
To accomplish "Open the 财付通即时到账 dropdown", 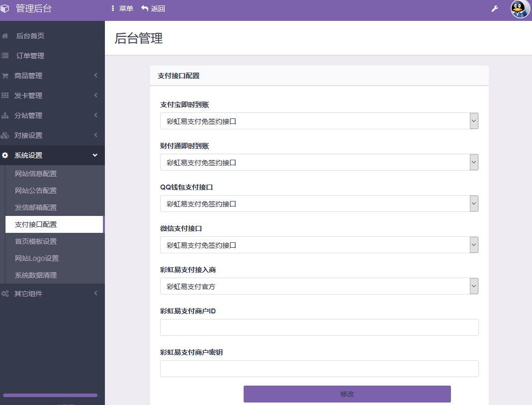I will click(319, 162).
